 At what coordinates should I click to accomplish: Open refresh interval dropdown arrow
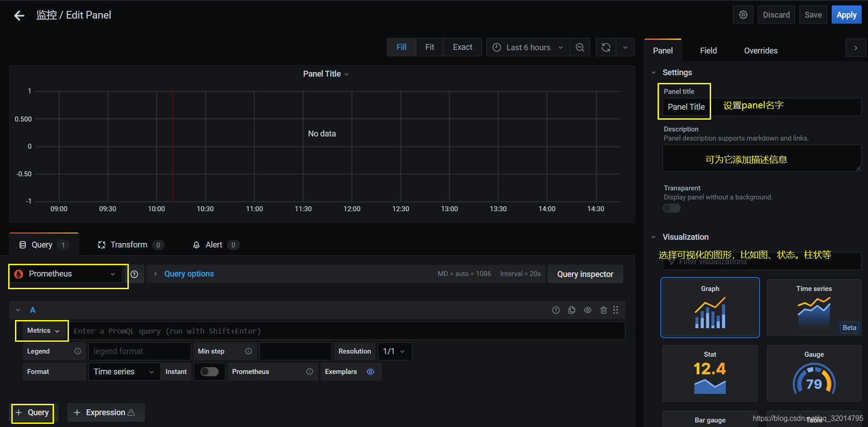625,47
